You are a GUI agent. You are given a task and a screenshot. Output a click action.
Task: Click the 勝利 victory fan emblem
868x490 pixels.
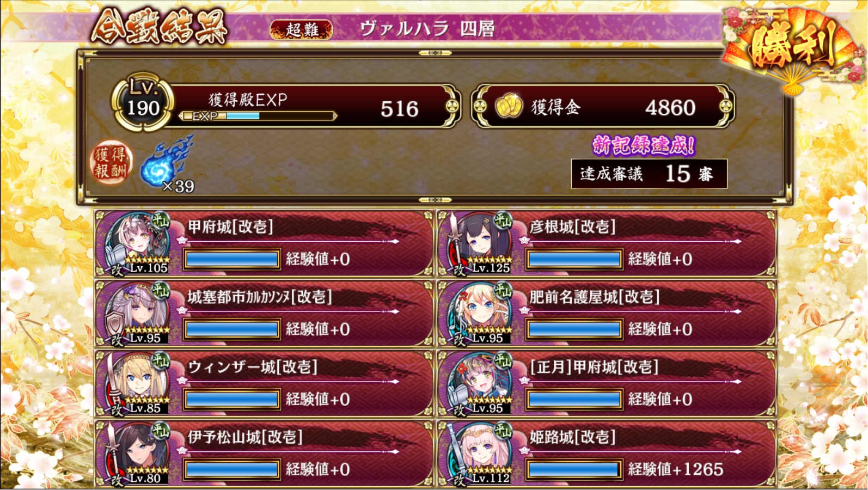[x=793, y=49]
